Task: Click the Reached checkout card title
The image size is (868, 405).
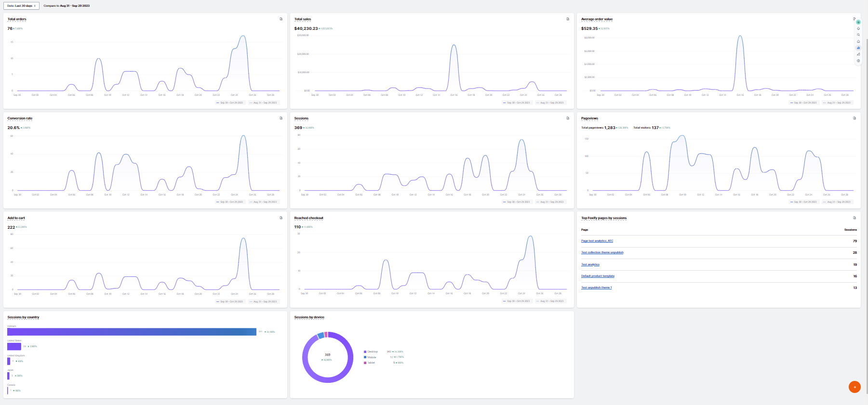Action: pos(308,218)
